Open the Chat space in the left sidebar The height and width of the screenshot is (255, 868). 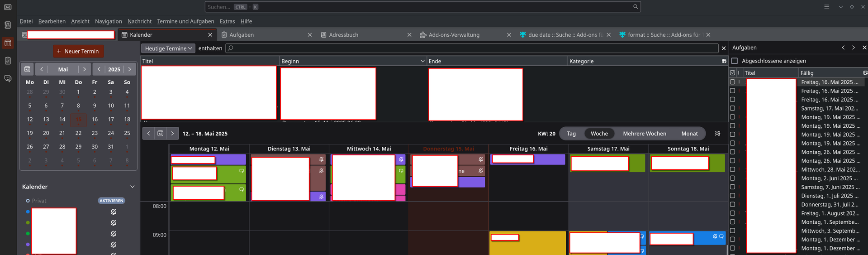(x=8, y=78)
